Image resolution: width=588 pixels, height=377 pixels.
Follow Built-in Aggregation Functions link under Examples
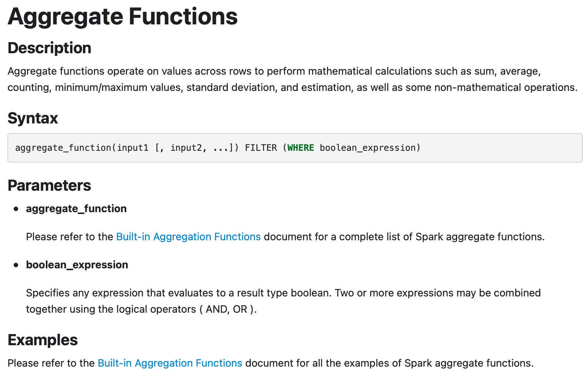click(170, 363)
